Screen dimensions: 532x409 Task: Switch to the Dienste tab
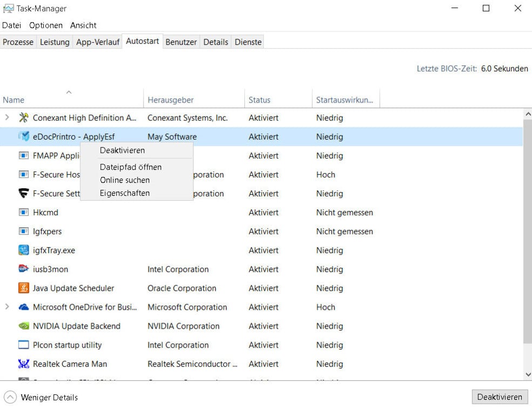[x=248, y=42]
